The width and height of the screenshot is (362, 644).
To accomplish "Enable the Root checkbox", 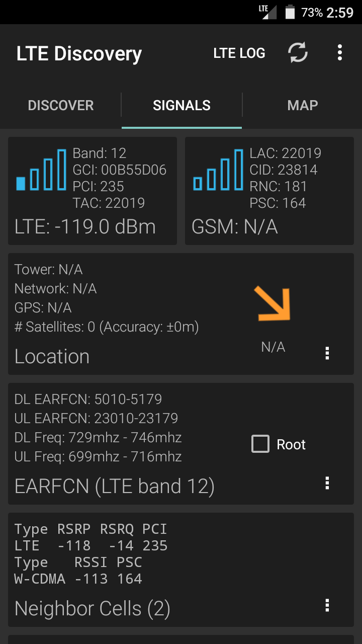I will click(x=260, y=444).
